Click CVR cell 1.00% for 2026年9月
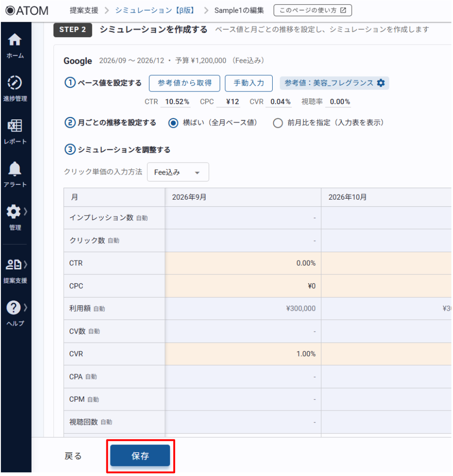 (x=243, y=354)
